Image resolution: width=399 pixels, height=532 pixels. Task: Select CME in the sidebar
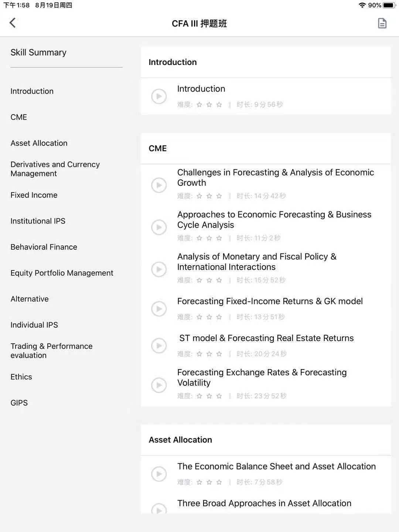tap(19, 117)
